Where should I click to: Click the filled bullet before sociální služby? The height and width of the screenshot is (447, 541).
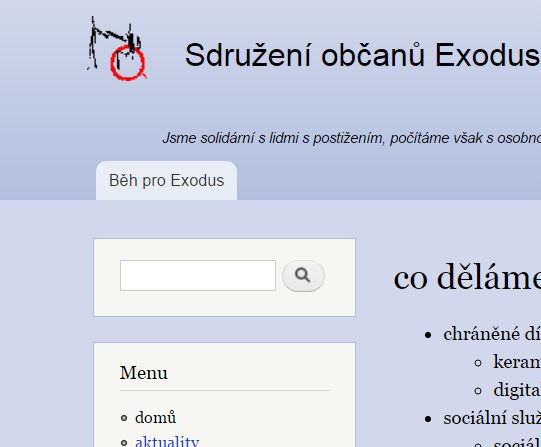pyautogui.click(x=428, y=419)
